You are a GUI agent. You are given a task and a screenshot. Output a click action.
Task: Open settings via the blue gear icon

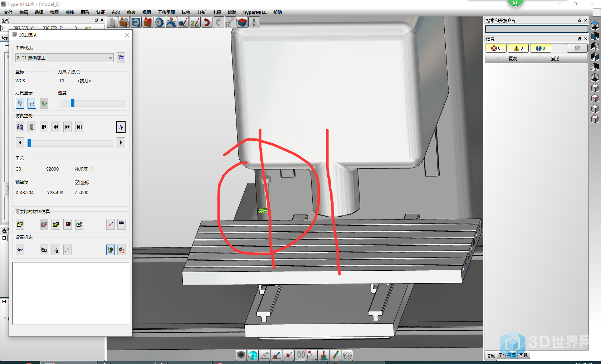[160, 23]
